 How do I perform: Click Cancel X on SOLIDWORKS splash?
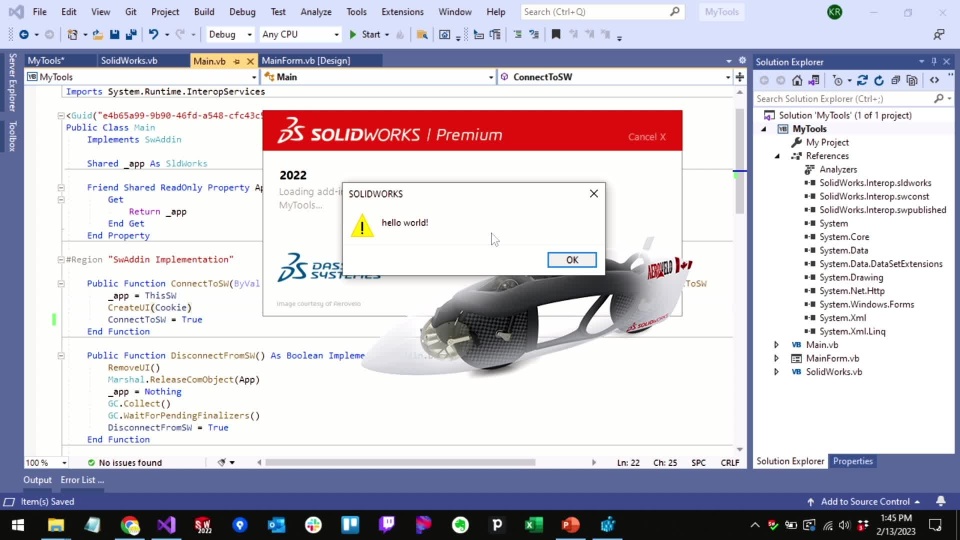click(647, 137)
